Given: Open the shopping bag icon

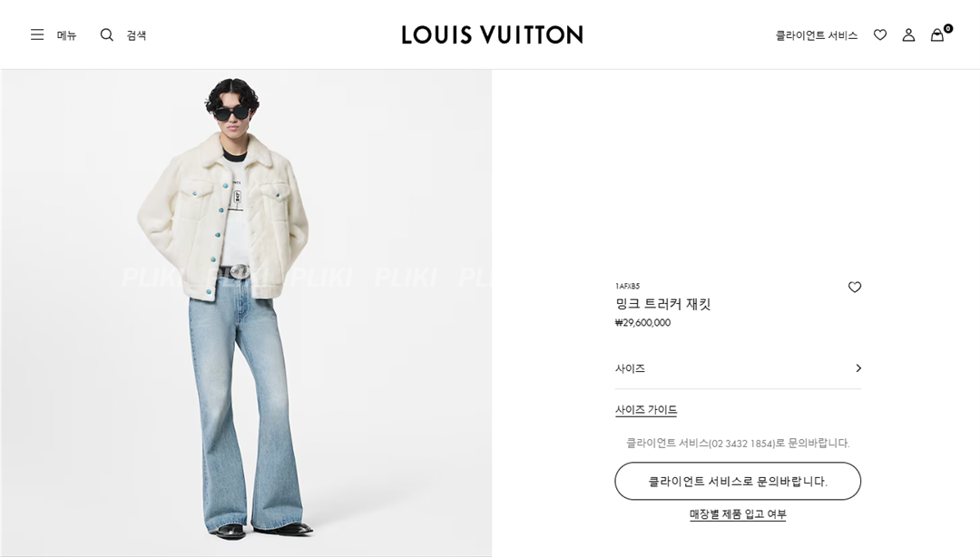Looking at the screenshot, I should pyautogui.click(x=936, y=35).
